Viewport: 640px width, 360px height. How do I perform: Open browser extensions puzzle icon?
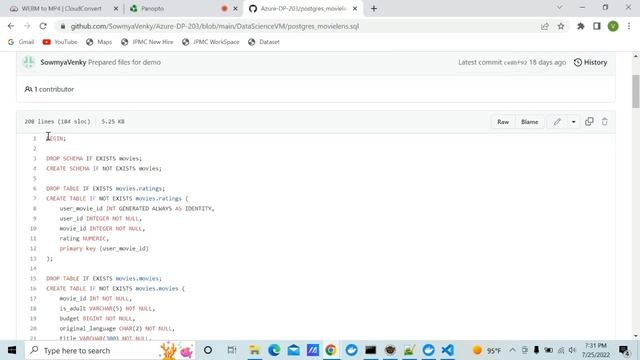coord(580,26)
